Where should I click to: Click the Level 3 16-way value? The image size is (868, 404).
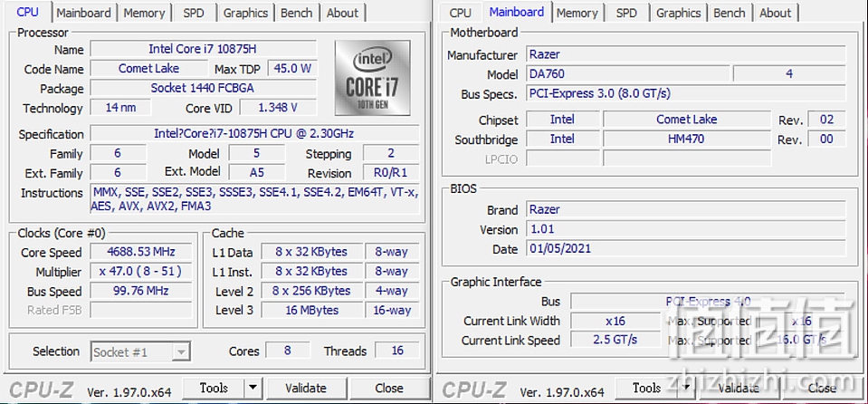coord(392,310)
